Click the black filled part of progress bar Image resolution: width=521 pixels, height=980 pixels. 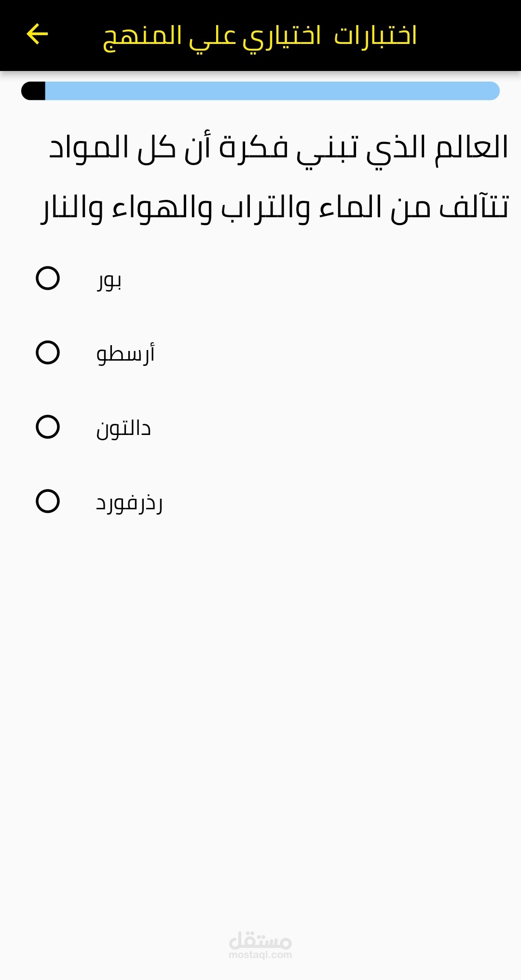click(34, 91)
